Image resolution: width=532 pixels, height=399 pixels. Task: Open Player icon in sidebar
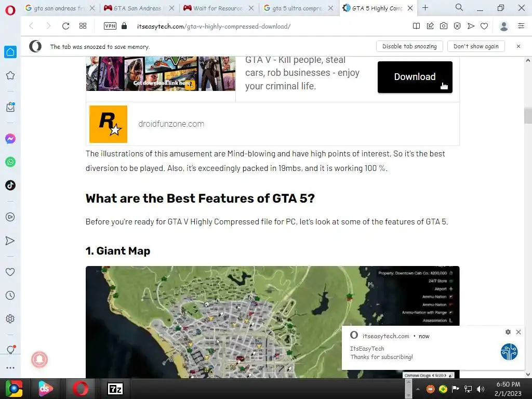point(10,217)
